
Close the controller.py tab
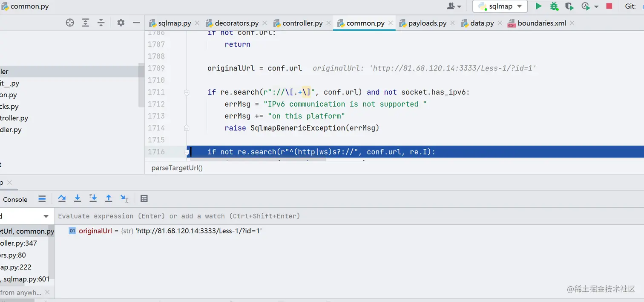(329, 23)
